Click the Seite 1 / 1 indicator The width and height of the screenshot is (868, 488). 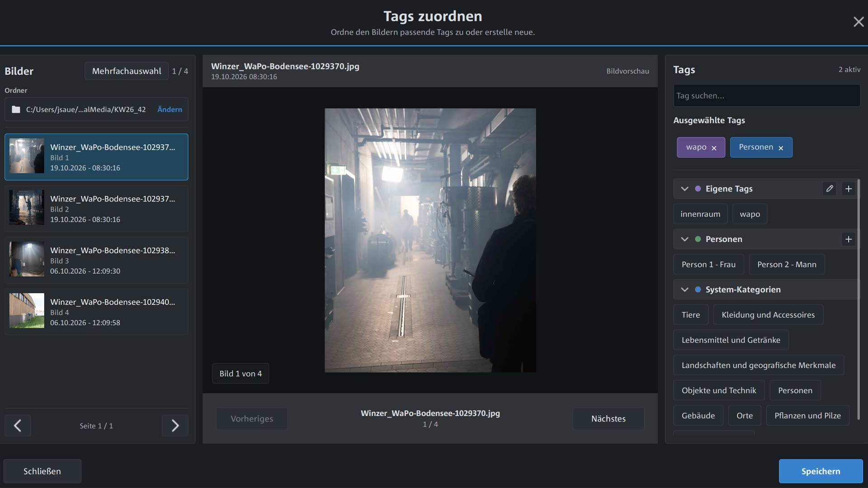[96, 426]
